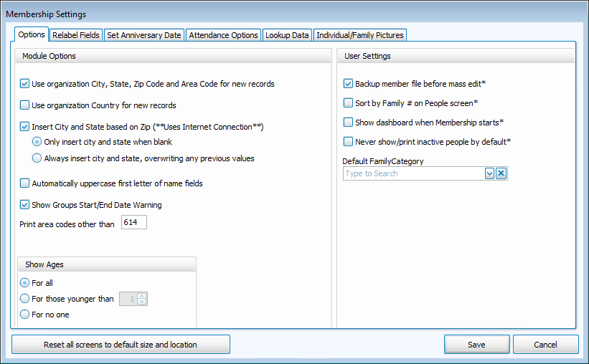Open the Default FamilyCategory dropdown arrow
This screenshot has width=589, height=364.
tap(490, 173)
